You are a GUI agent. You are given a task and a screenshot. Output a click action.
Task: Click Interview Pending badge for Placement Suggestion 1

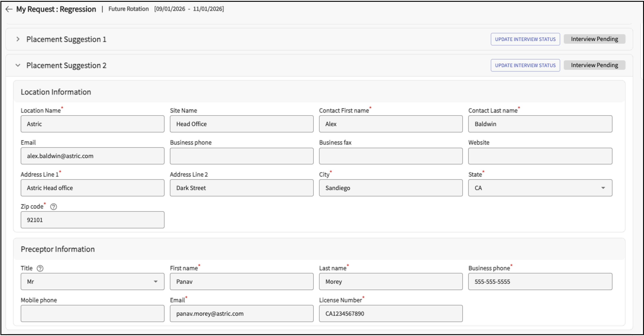[594, 39]
